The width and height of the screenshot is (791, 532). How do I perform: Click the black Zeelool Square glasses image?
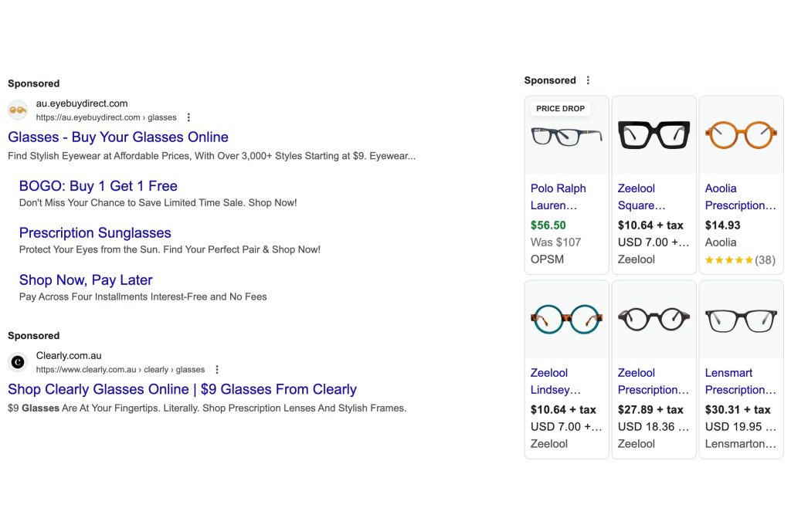coord(654,135)
